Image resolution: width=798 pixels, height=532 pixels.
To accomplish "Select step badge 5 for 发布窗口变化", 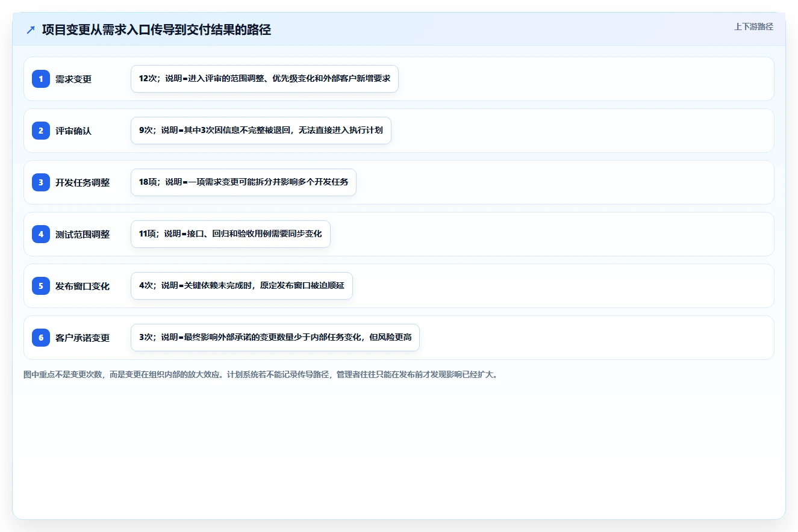I will pyautogui.click(x=41, y=286).
